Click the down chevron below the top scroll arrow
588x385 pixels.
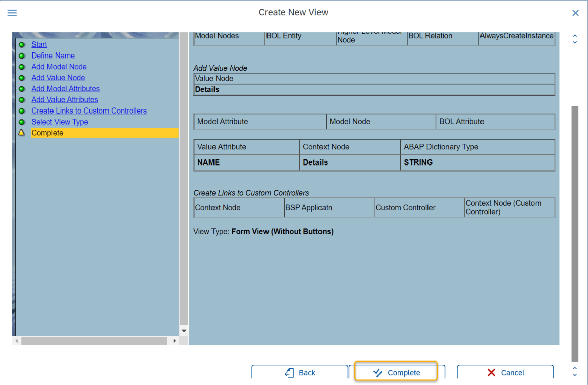(x=574, y=42)
